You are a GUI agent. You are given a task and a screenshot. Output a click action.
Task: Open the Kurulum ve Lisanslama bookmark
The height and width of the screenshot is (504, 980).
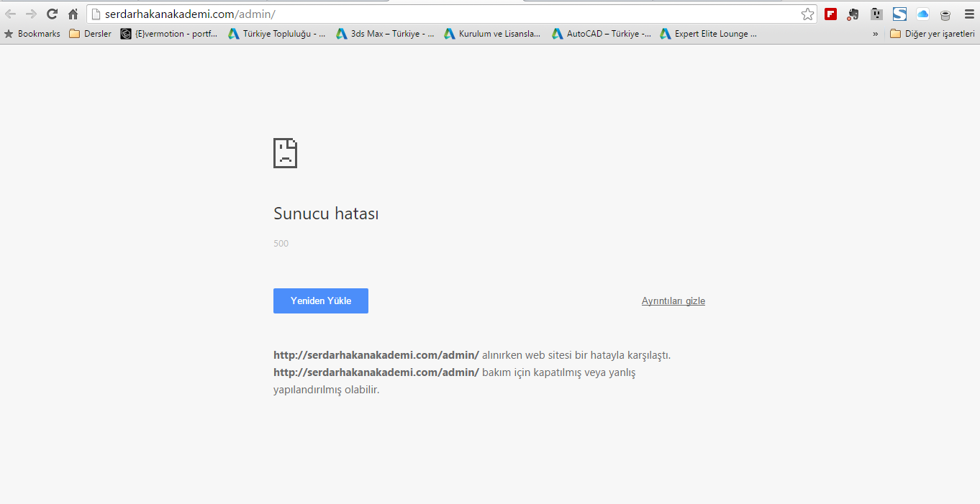point(493,33)
